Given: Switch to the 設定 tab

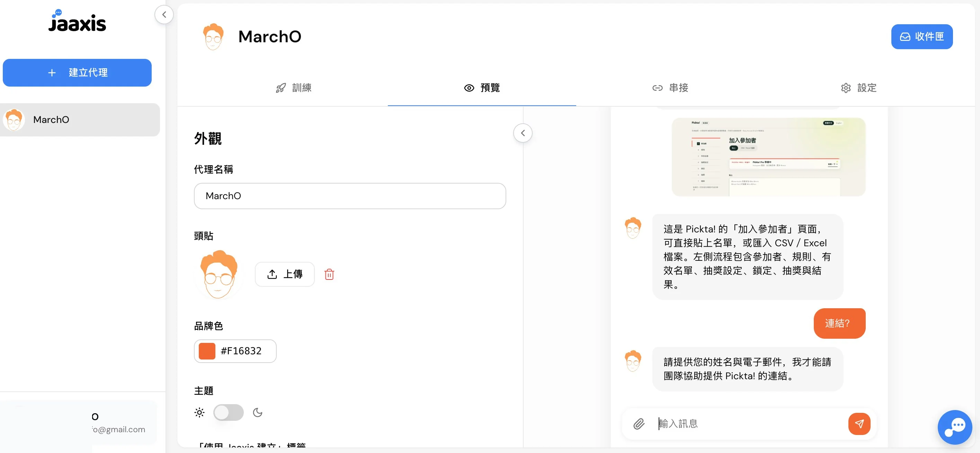Looking at the screenshot, I should coord(859,88).
